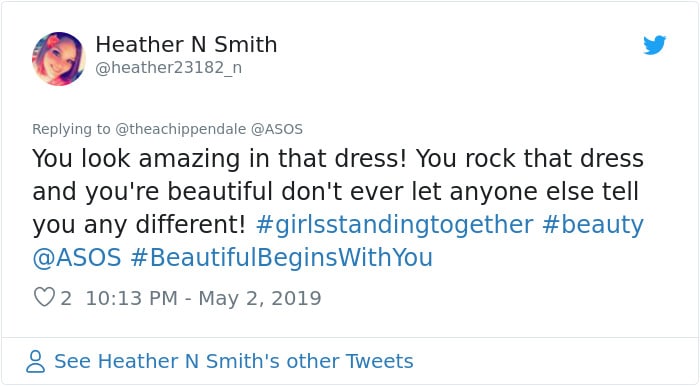Click the like count number 2
Viewport: 700px width, 386px height.
[66, 298]
